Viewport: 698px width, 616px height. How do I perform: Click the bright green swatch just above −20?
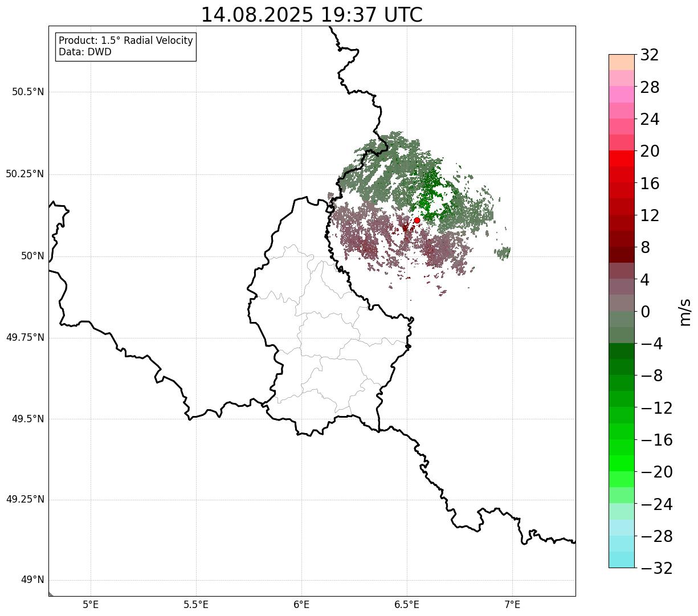click(621, 463)
